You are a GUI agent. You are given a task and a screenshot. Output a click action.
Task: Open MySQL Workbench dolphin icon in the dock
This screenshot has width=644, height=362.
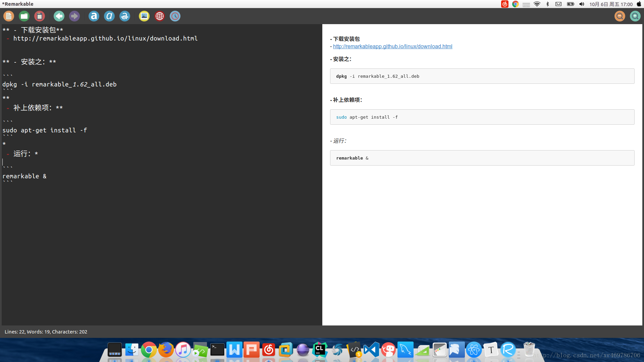pos(406,350)
